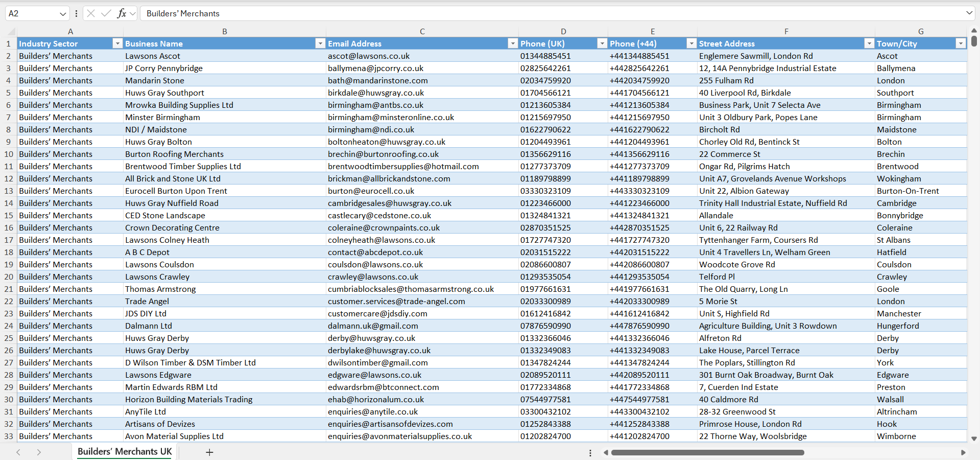
Task: Select the Builders' Merchants UK sheet tab
Action: pyautogui.click(x=125, y=452)
